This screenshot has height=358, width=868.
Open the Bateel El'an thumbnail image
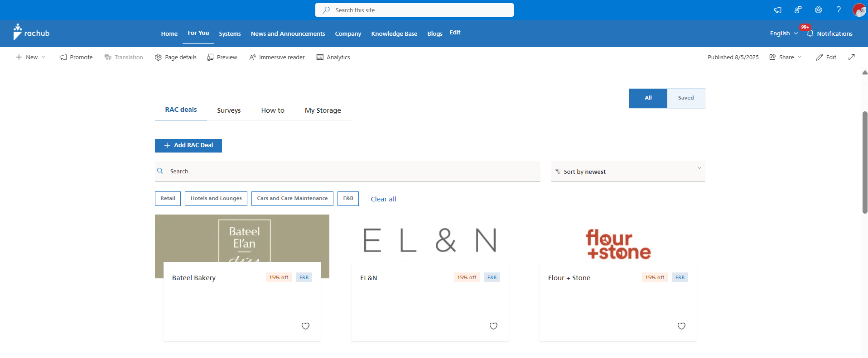click(242, 239)
